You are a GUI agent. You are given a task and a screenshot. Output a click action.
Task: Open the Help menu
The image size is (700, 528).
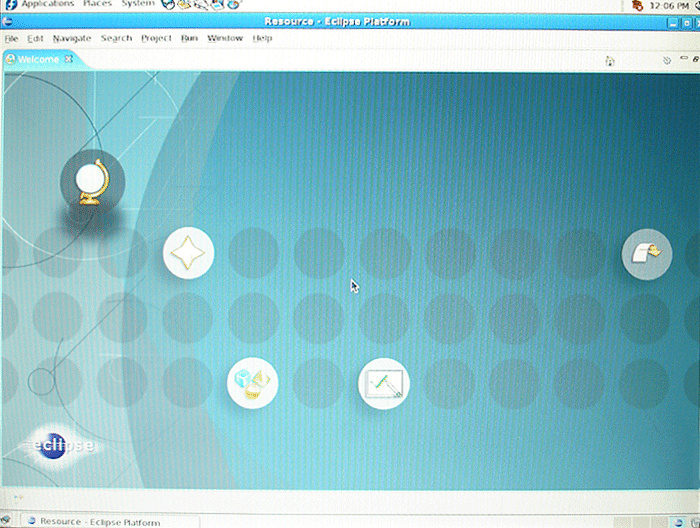tap(262, 38)
